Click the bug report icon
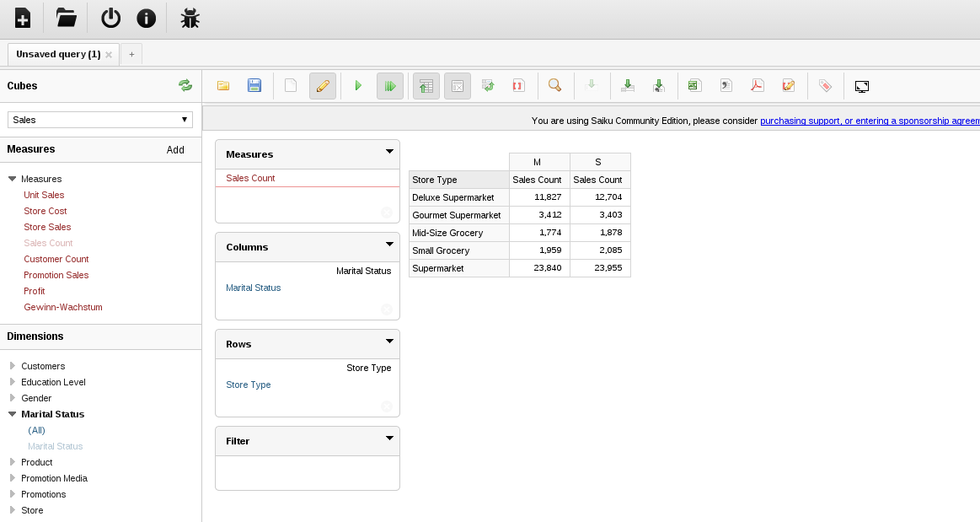Image resolution: width=980 pixels, height=522 pixels. tap(190, 18)
